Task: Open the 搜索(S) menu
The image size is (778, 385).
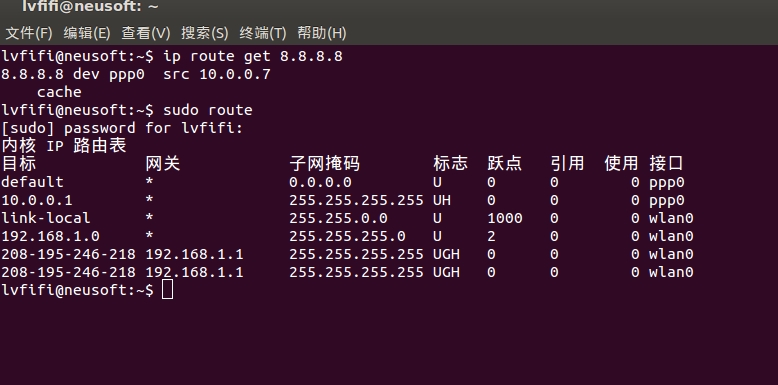Action: click(x=204, y=33)
